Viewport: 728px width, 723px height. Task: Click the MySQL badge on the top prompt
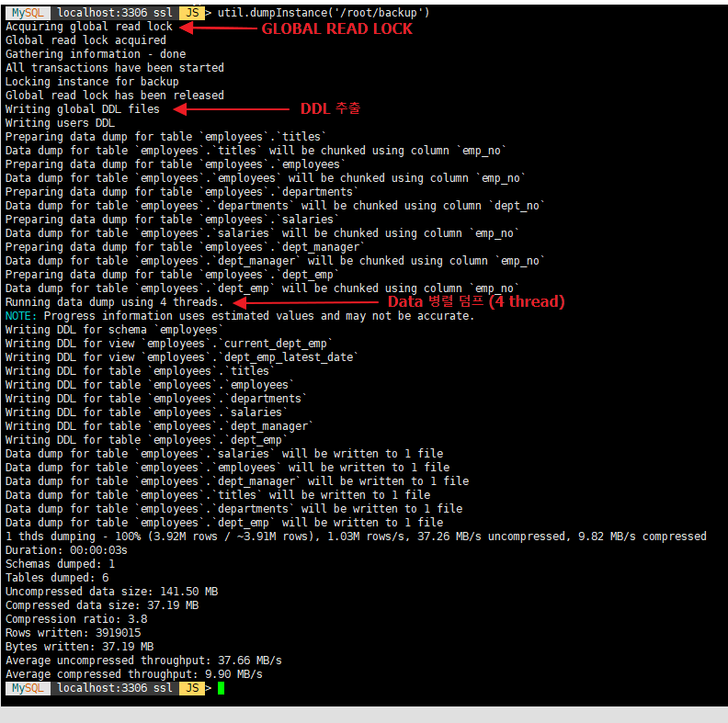[x=28, y=13]
